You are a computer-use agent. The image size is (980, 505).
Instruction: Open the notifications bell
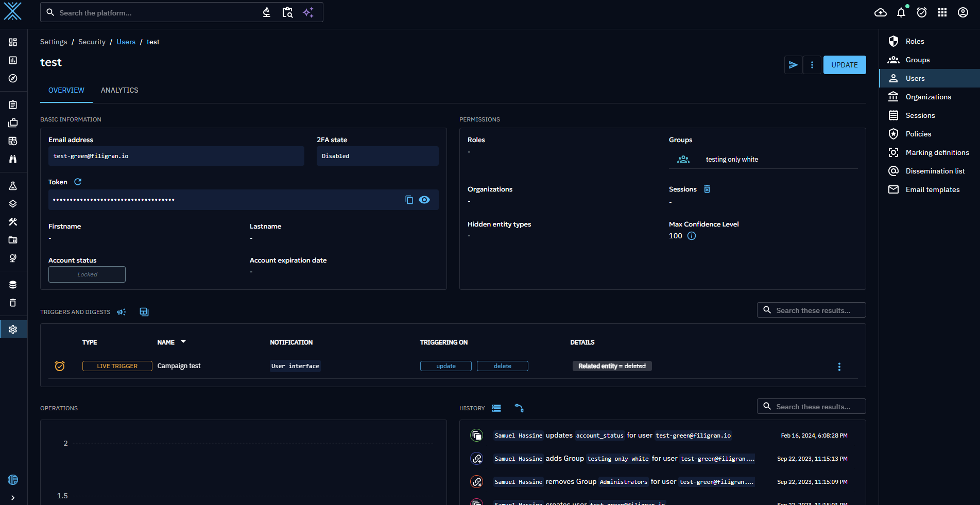point(901,12)
